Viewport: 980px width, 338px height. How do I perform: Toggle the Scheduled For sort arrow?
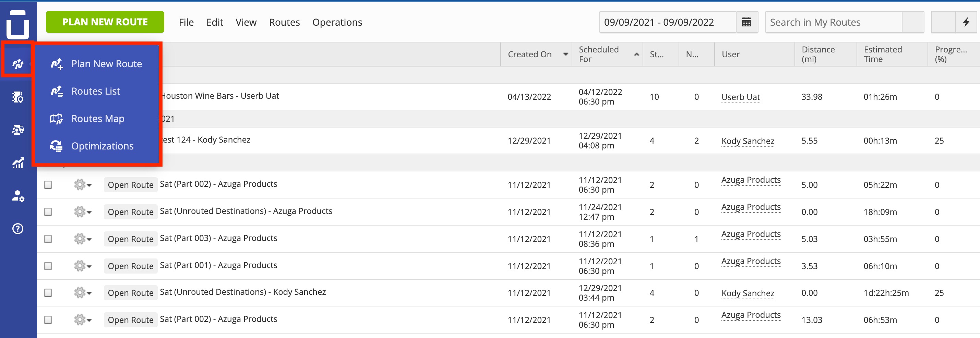[636, 55]
